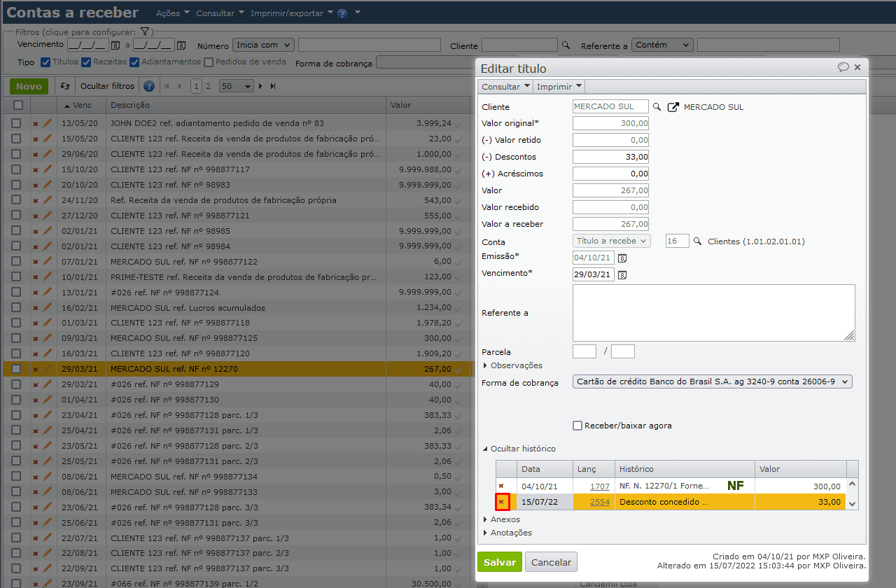The width and height of the screenshot is (896, 588).
Task: Edit row MERCADO SUL NF 998877122
Action: point(48,261)
